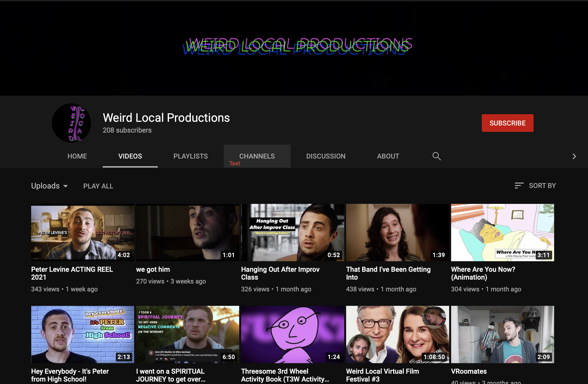Switch to the Home tab
Image resolution: width=588 pixels, height=384 pixels.
77,156
